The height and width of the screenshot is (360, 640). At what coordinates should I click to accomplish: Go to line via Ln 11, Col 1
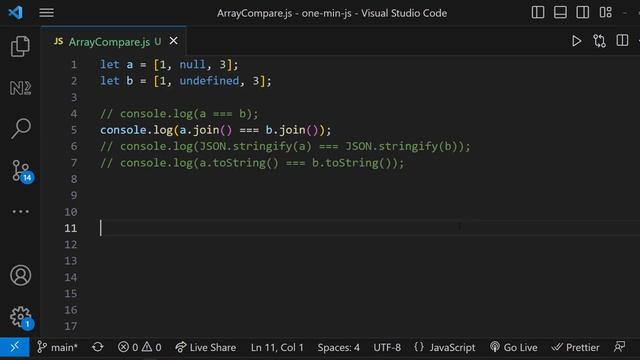click(277, 347)
